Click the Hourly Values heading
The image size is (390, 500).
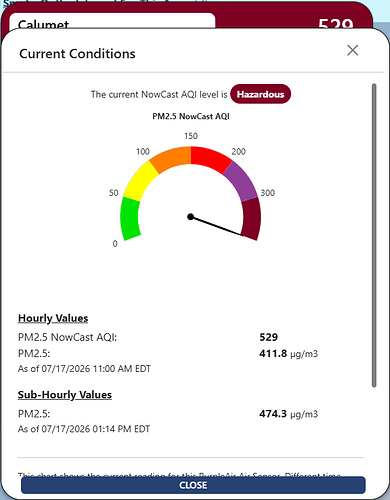[x=53, y=318]
